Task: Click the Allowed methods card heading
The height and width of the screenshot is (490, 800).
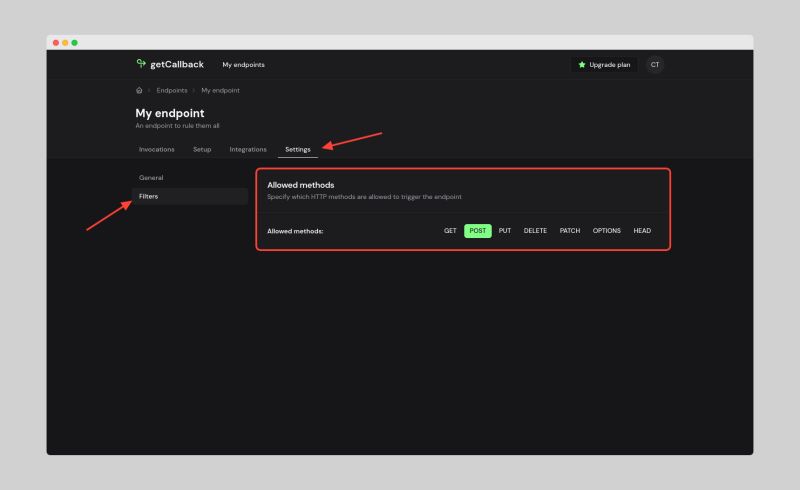Action: pyautogui.click(x=301, y=185)
